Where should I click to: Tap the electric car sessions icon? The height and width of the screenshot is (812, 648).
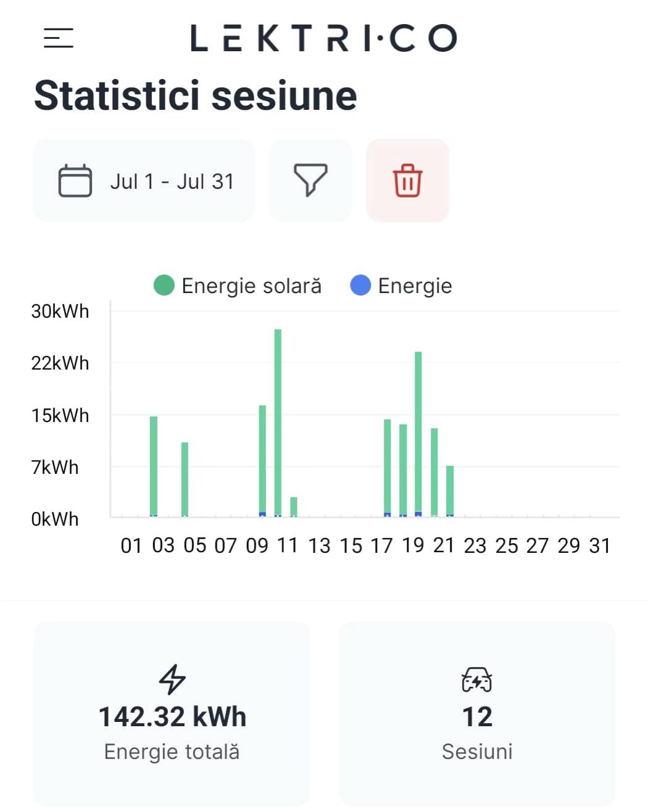[x=477, y=680]
